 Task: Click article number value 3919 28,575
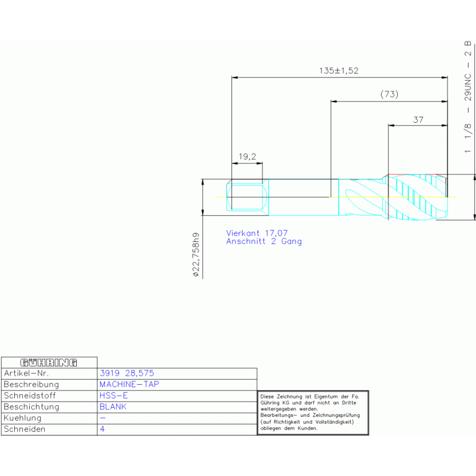(127, 373)
